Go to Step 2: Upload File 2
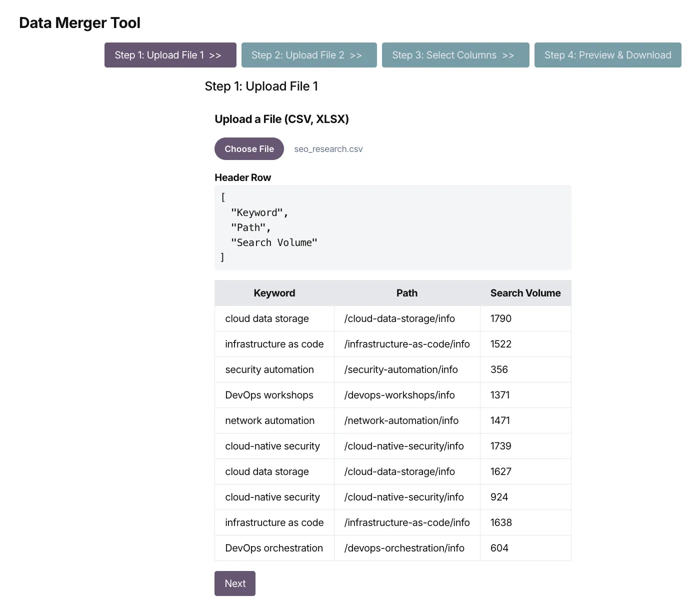The height and width of the screenshot is (613, 700). [x=309, y=55]
